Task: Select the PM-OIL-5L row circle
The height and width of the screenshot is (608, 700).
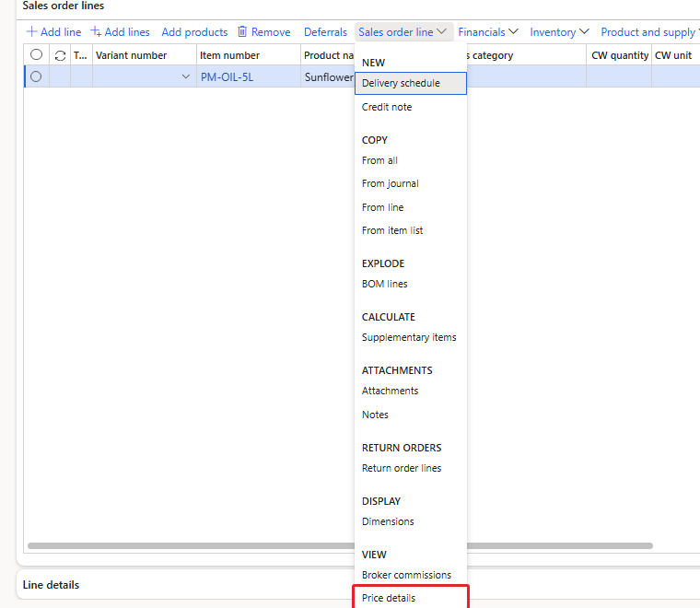Action: pyautogui.click(x=36, y=76)
